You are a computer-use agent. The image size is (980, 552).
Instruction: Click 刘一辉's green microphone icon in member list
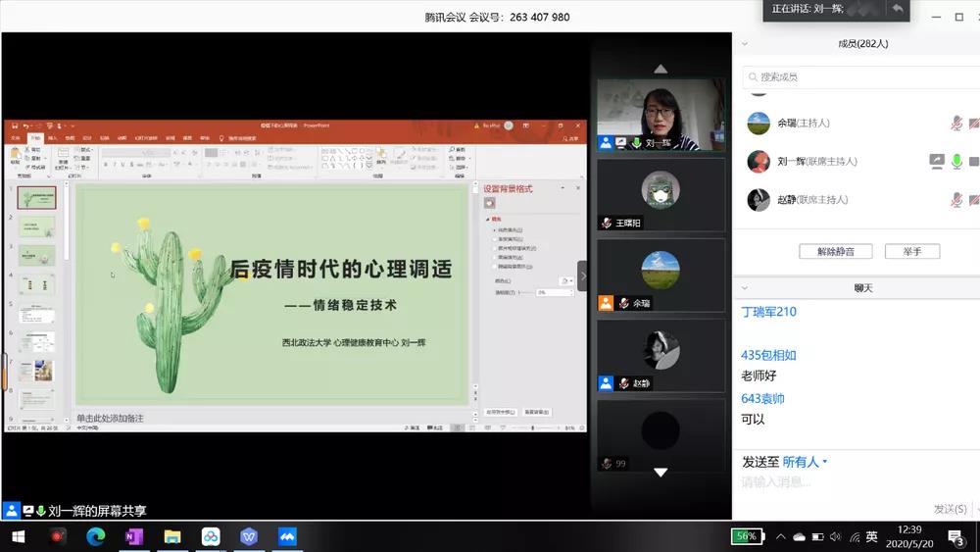pyautogui.click(x=956, y=162)
